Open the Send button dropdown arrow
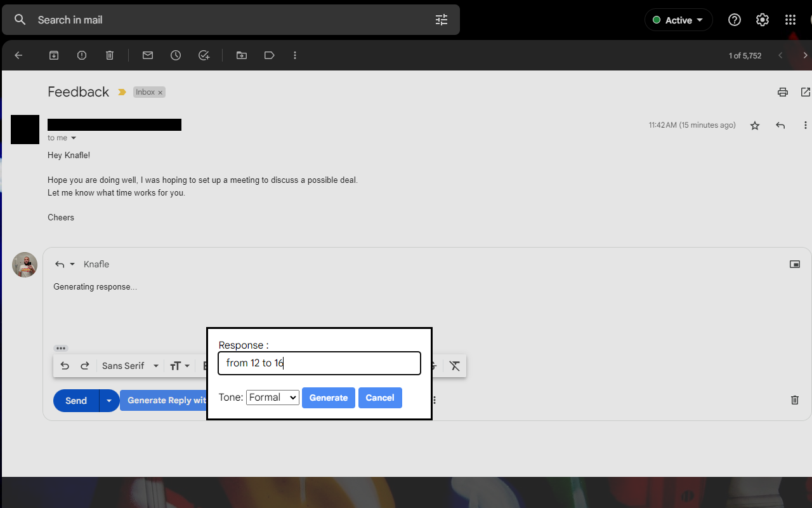 (x=108, y=400)
